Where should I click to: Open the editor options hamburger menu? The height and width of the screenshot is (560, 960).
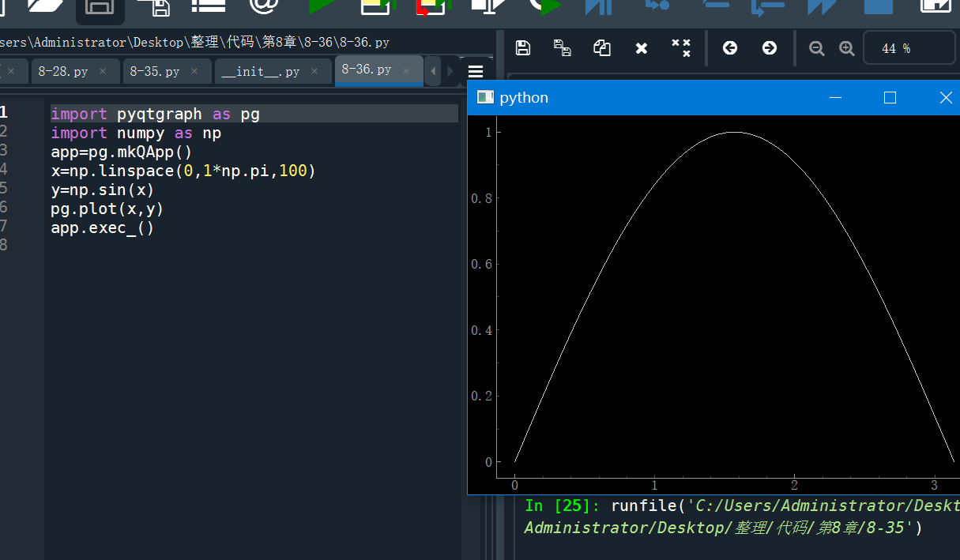pyautogui.click(x=476, y=72)
